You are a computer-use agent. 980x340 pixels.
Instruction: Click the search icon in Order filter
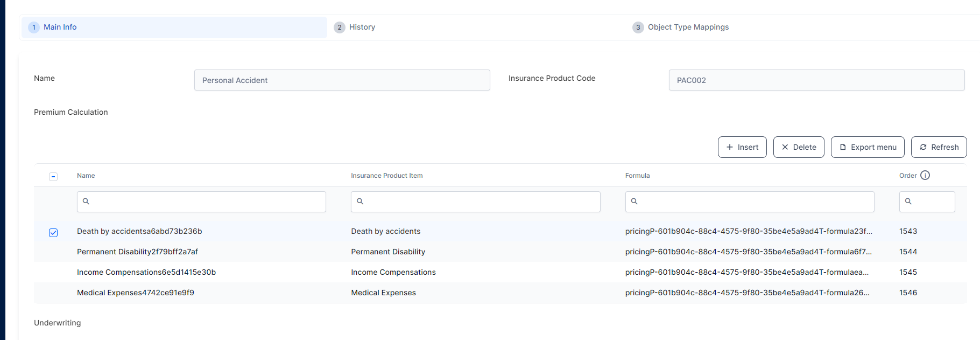(908, 202)
